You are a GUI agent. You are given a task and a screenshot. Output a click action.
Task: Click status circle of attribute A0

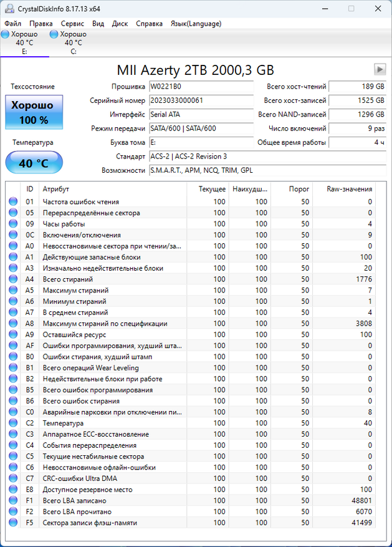13,246
